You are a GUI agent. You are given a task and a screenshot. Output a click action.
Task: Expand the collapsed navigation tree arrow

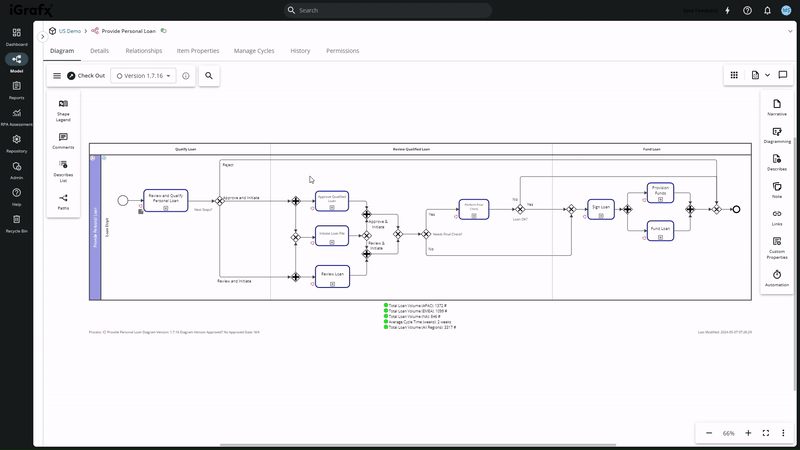[42, 37]
